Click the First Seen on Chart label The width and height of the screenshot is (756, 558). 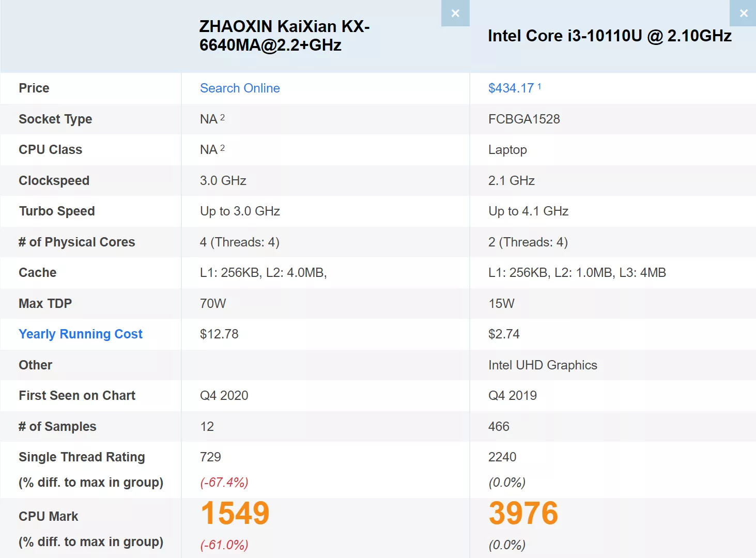(x=77, y=396)
